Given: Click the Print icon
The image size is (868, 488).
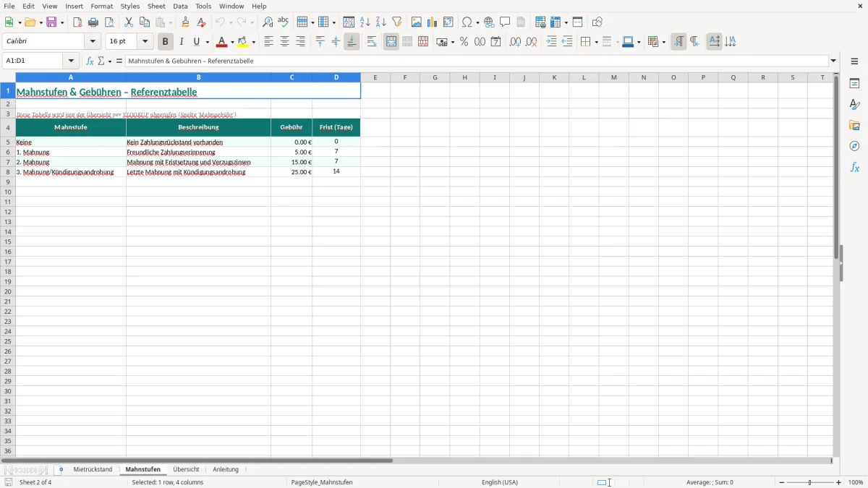Looking at the screenshot, I should [x=93, y=22].
